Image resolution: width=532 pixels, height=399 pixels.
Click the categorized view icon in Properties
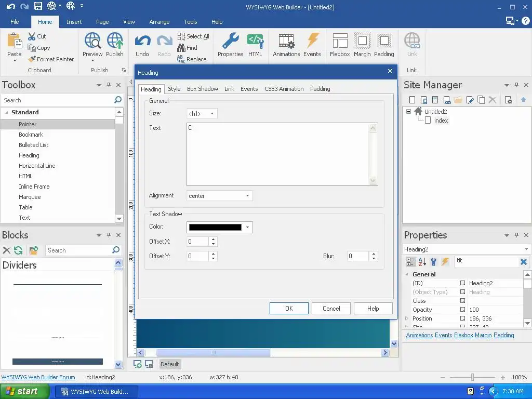pyautogui.click(x=410, y=262)
